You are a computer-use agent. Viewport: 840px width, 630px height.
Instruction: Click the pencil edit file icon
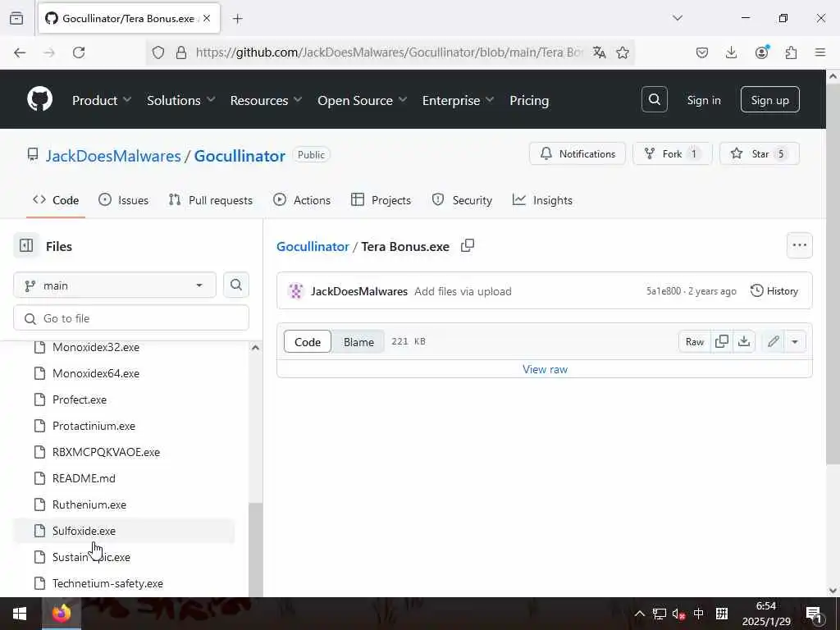(x=773, y=341)
